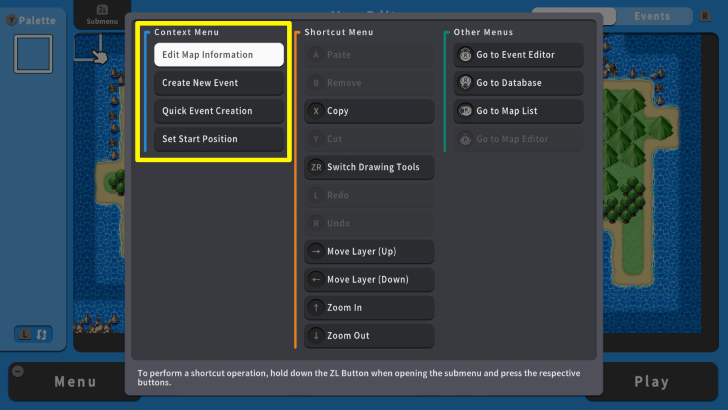Open Go to Database
The width and height of the screenshot is (728, 410).
point(518,83)
